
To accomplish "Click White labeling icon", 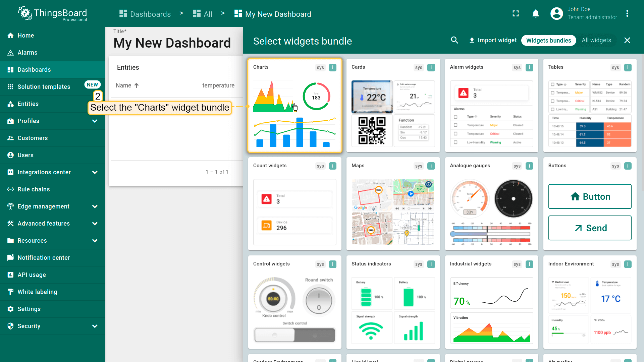I will click(x=10, y=292).
